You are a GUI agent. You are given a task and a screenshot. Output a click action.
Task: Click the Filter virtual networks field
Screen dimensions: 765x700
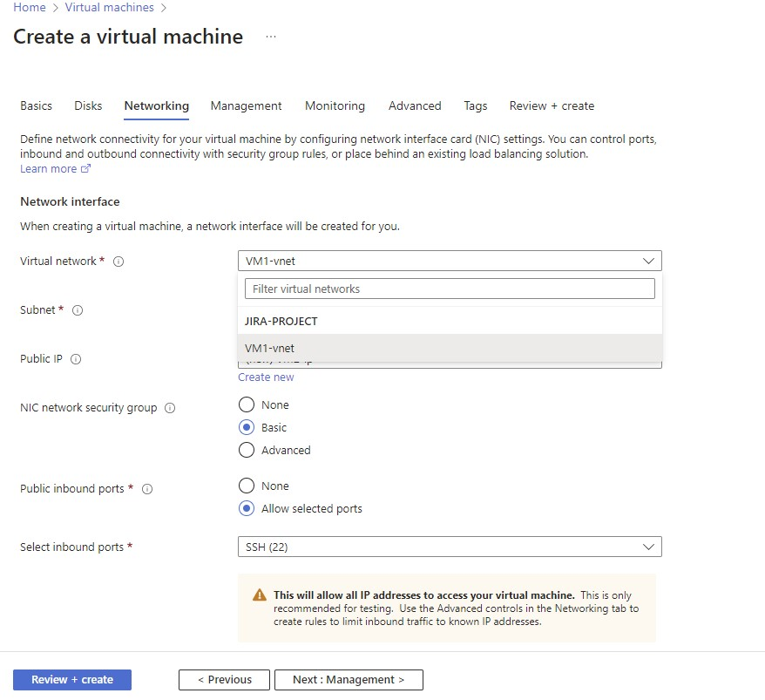click(450, 288)
